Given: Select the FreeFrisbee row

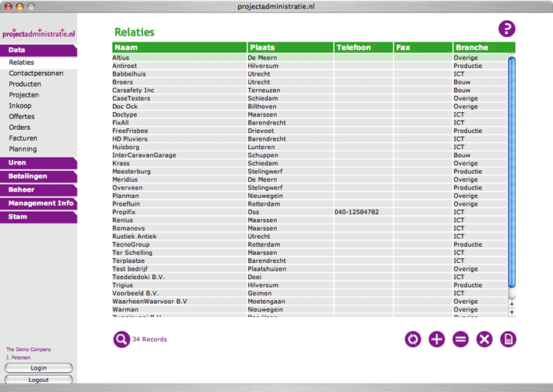Looking at the screenshot, I should click(x=309, y=131).
